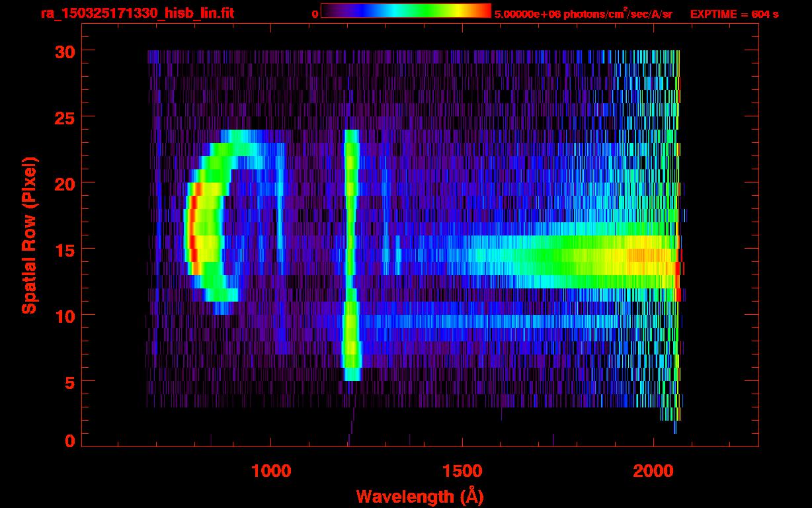Click the Spatial Row (Pixel) axis label
Image resolution: width=812 pixels, height=508 pixels.
(28, 235)
